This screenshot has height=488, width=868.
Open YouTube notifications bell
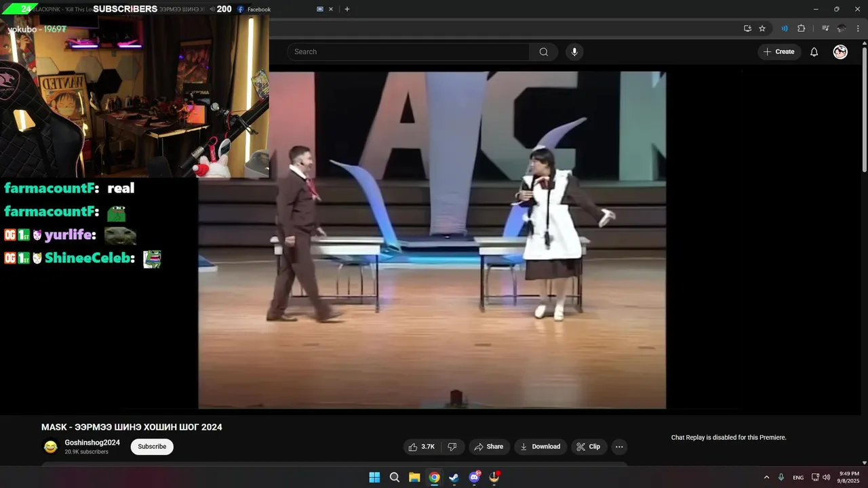pos(814,52)
